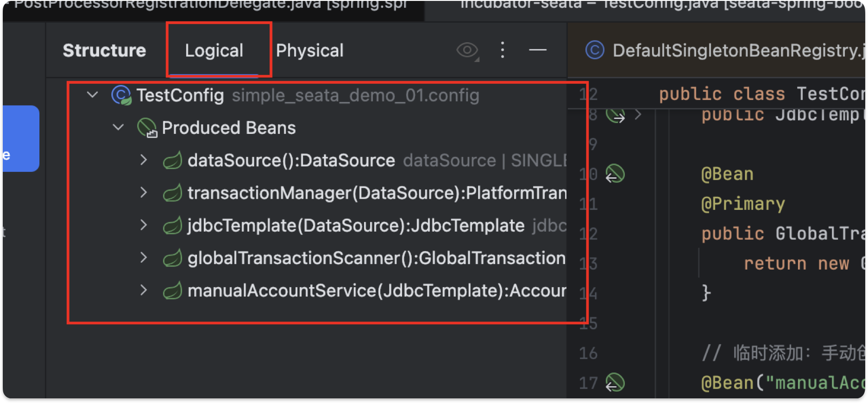Collapse the TestConfig tree node
The width and height of the screenshot is (868, 403).
pyautogui.click(x=93, y=95)
